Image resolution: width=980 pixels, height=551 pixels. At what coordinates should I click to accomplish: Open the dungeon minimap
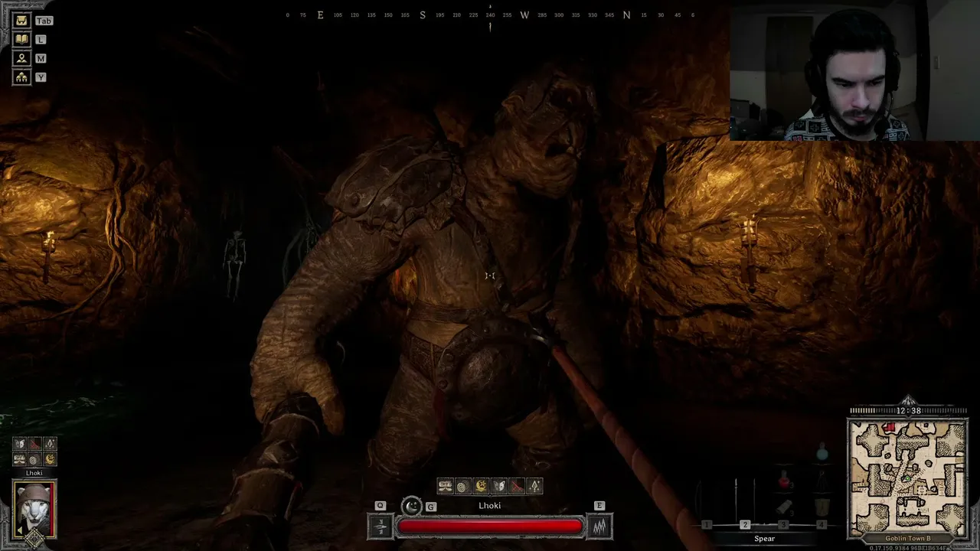pyautogui.click(x=907, y=478)
